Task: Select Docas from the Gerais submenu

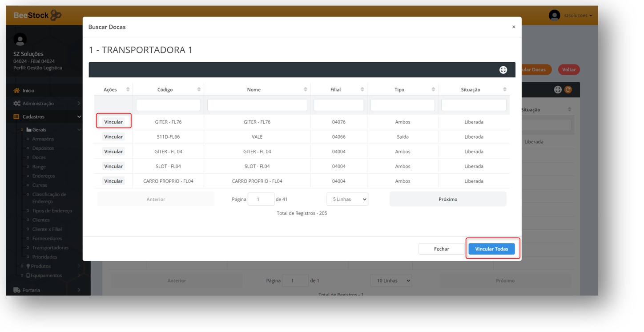Action: tap(39, 157)
